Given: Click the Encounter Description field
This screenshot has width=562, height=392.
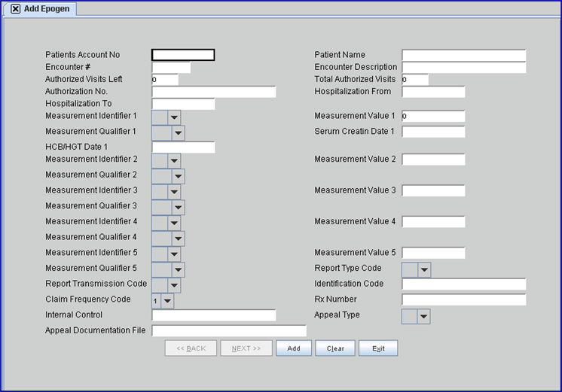Looking at the screenshot, I should coord(464,67).
